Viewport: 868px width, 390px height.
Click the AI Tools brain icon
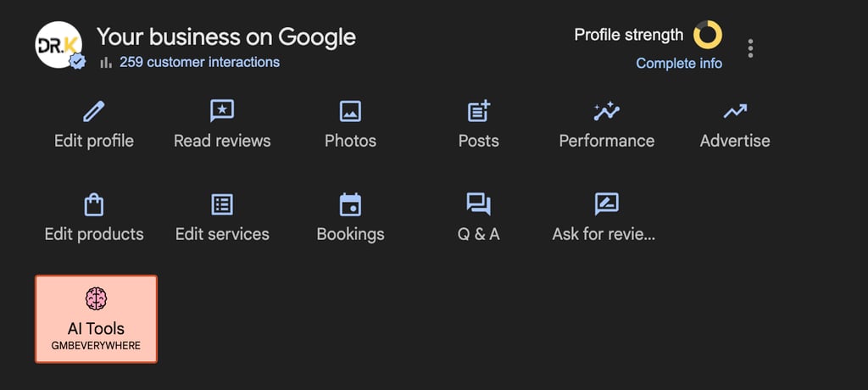(x=97, y=298)
